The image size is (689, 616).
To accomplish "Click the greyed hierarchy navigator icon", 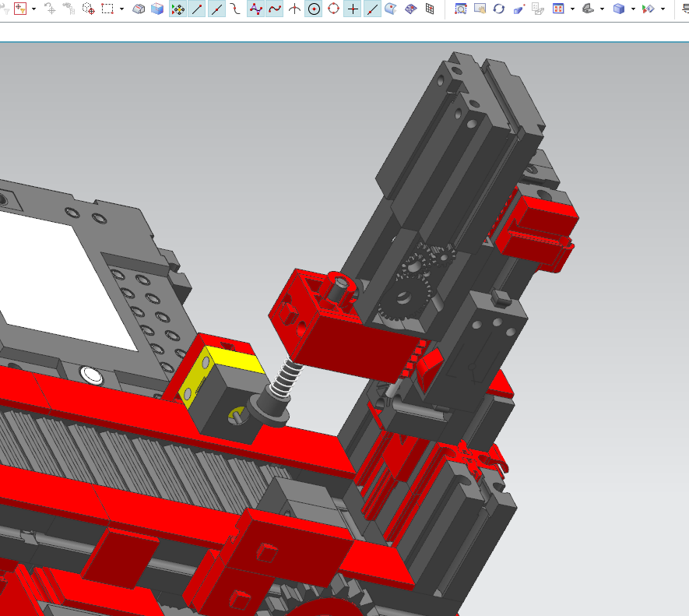I will pos(69,9).
